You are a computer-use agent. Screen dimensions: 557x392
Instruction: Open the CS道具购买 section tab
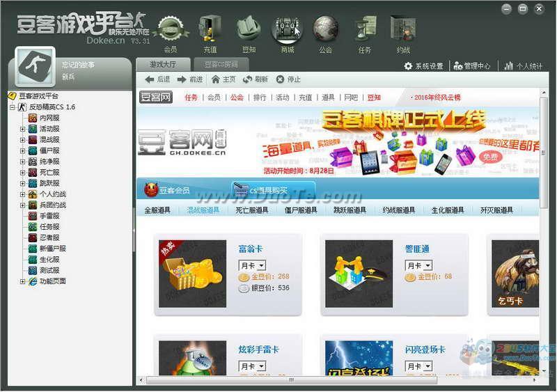(x=273, y=190)
